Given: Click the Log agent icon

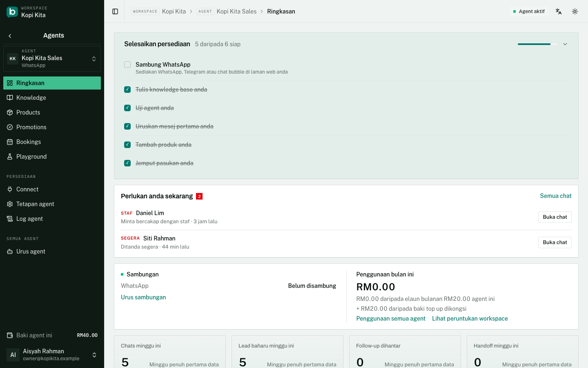Looking at the screenshot, I should pyautogui.click(x=10, y=219).
